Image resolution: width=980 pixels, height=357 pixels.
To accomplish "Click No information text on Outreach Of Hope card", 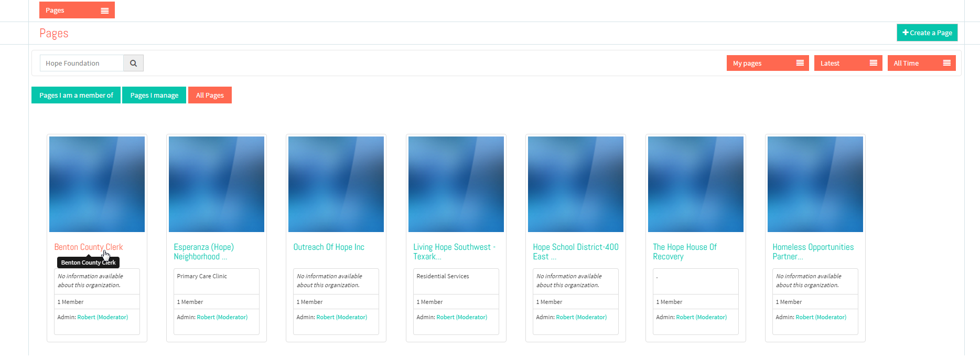I will click(x=329, y=281).
